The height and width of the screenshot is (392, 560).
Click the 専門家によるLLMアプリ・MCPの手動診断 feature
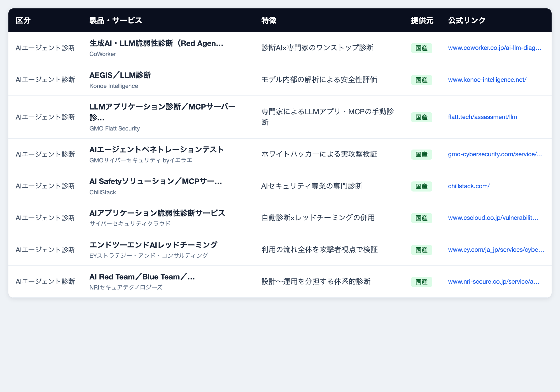point(328,117)
